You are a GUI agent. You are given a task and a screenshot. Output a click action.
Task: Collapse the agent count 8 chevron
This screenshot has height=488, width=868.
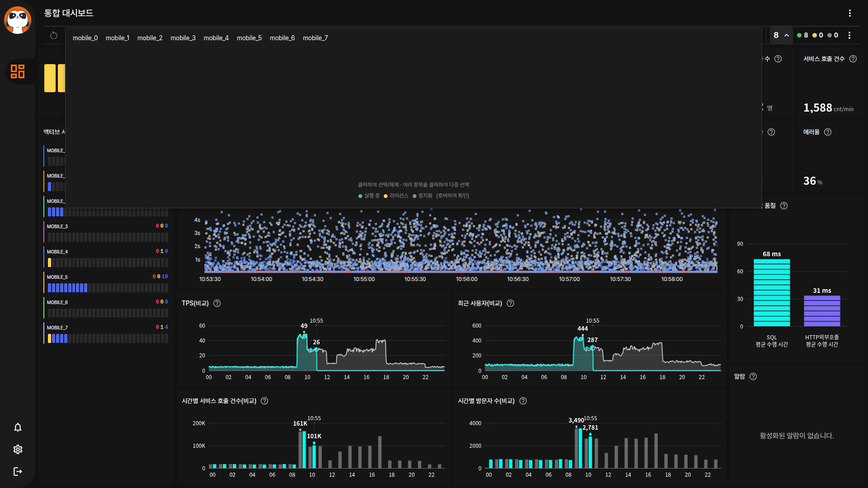[787, 35]
